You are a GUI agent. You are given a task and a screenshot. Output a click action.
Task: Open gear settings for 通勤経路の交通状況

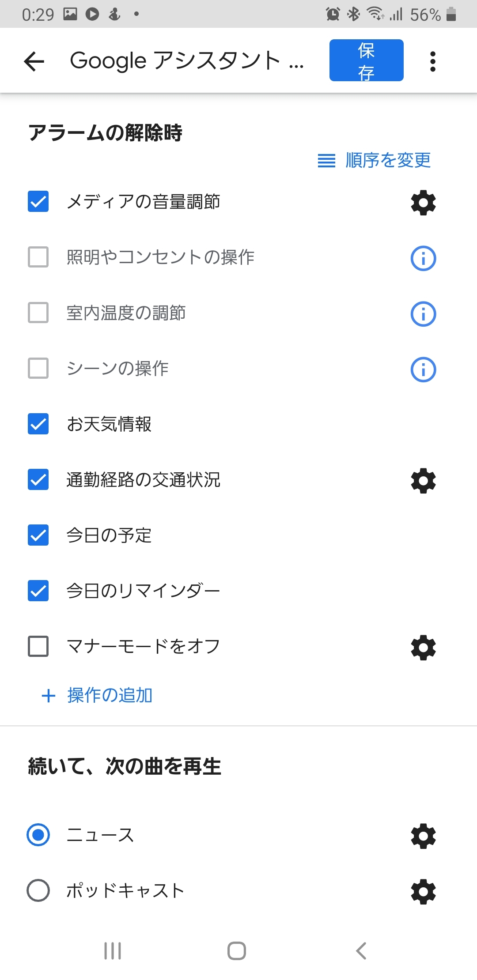click(423, 481)
